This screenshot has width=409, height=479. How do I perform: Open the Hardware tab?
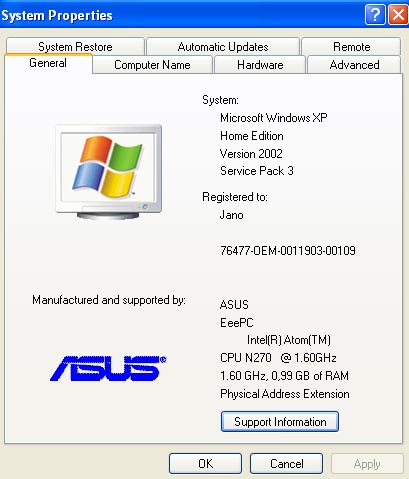click(x=260, y=65)
